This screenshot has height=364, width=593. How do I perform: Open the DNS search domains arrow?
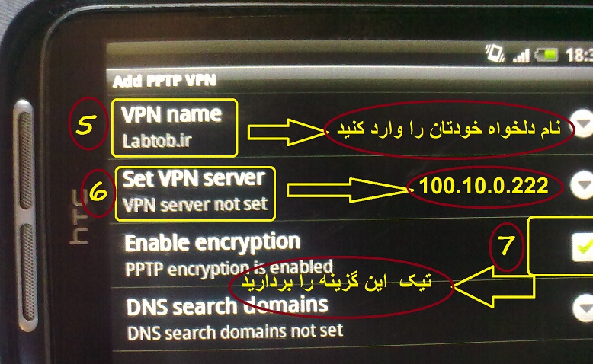click(x=584, y=308)
